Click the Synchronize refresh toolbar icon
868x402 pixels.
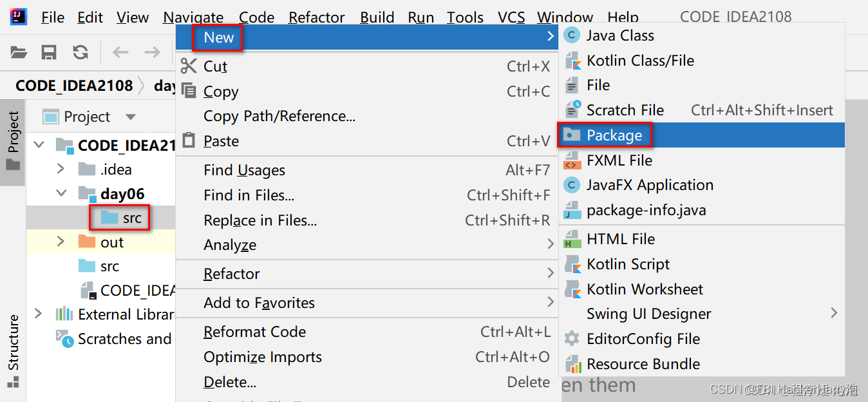pos(80,52)
